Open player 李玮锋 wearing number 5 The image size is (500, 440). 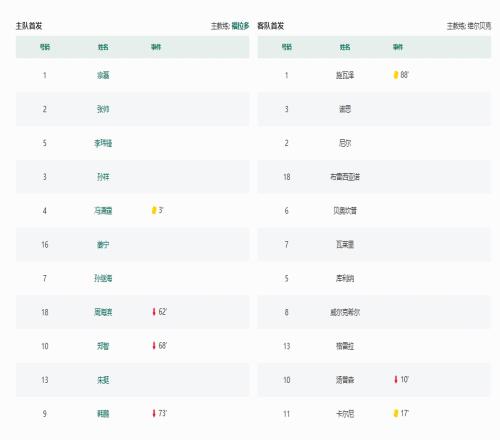103,143
